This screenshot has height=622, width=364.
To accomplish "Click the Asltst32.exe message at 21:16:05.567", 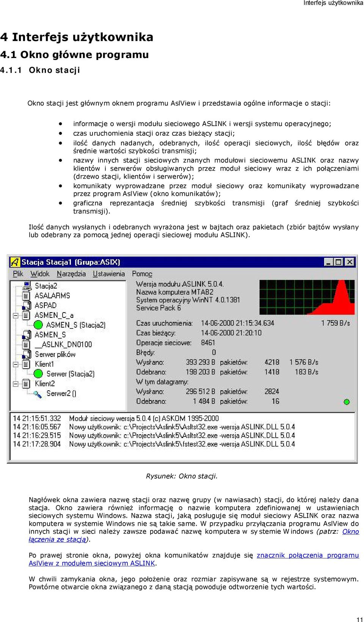I will click(182, 427).
